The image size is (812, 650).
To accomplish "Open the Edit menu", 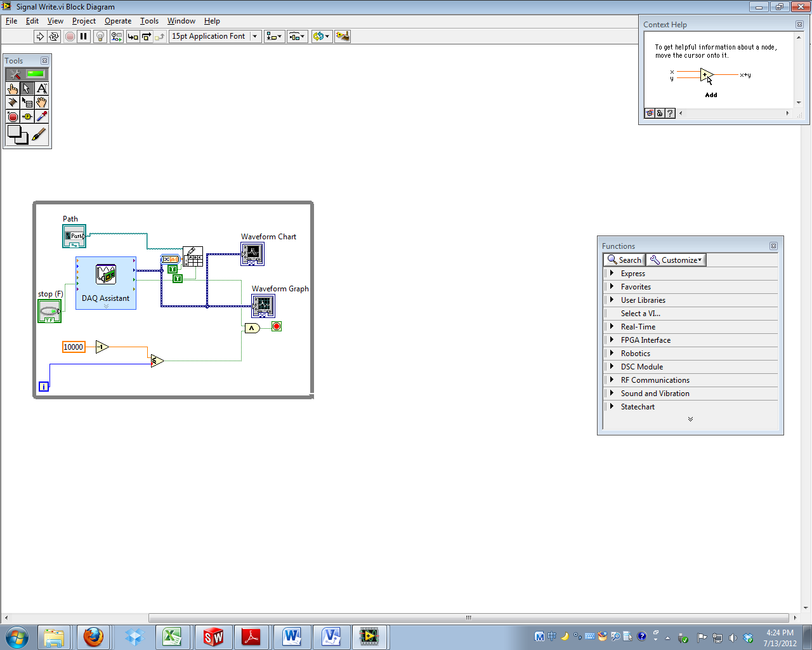I will (32, 21).
